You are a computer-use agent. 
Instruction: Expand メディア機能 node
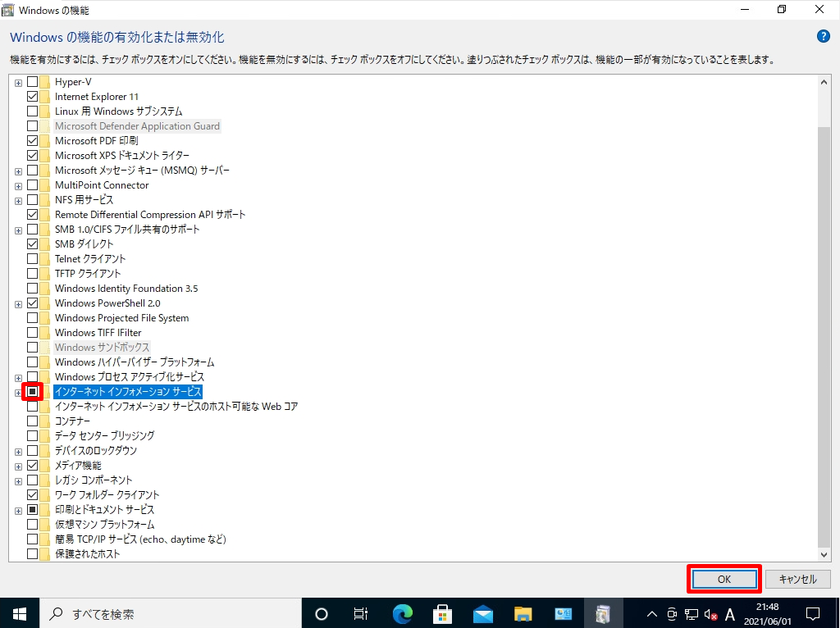tap(18, 466)
